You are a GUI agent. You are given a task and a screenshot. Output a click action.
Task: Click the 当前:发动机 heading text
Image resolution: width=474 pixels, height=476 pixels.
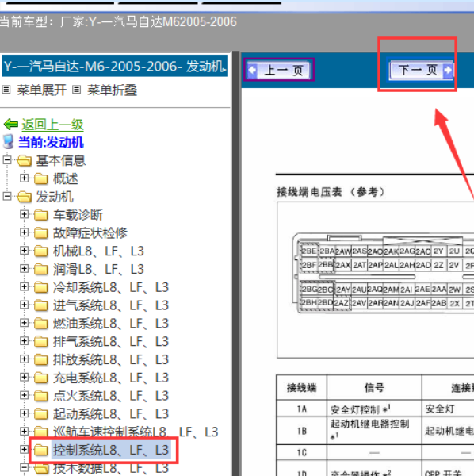point(51,142)
